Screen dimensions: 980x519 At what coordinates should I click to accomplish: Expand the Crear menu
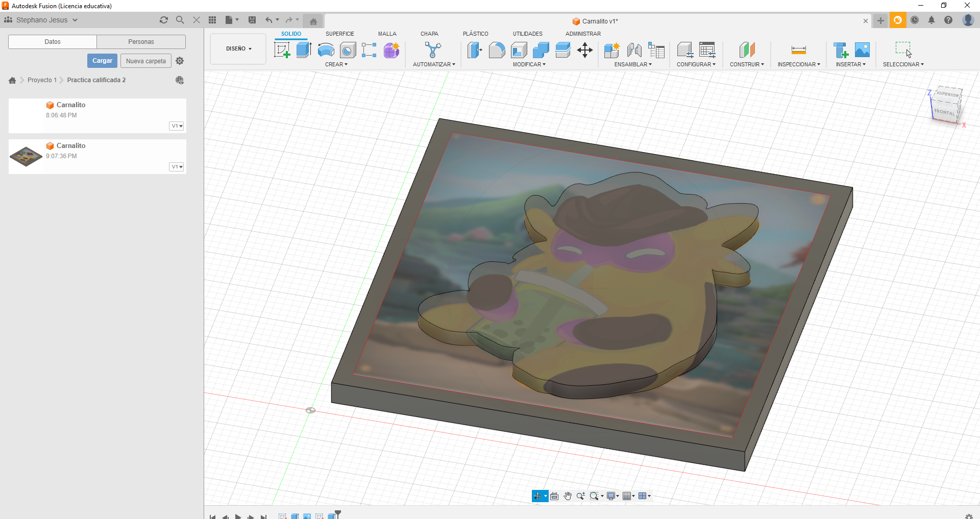(336, 64)
